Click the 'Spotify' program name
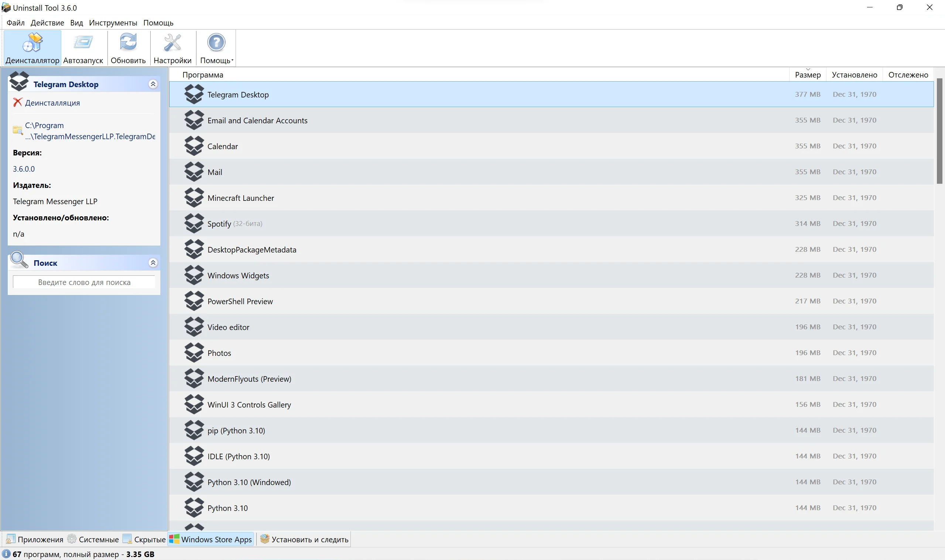The width and height of the screenshot is (945, 560). (x=219, y=224)
